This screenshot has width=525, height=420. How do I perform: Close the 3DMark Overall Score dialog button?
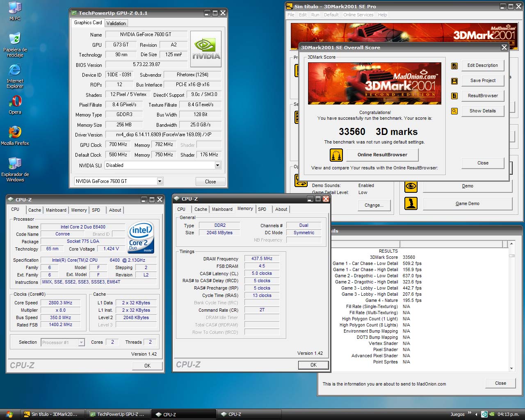483,163
